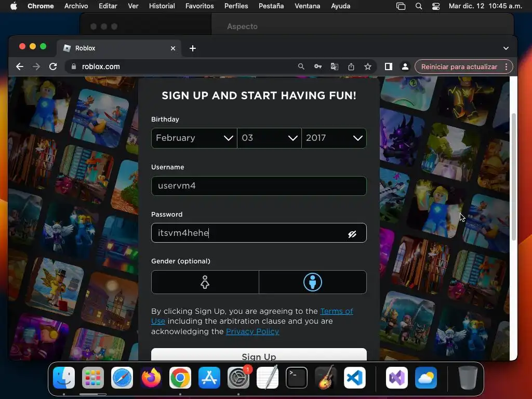Click the Username field containing uservm4

pyautogui.click(x=259, y=186)
